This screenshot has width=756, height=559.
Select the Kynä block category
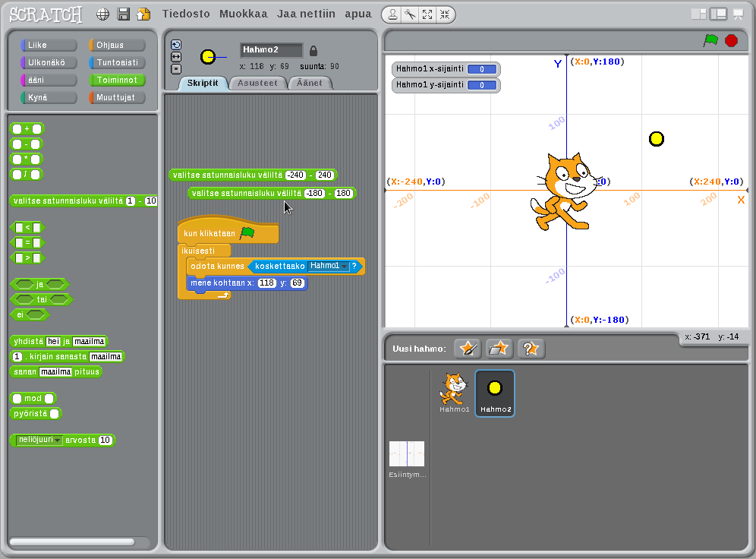(x=49, y=97)
